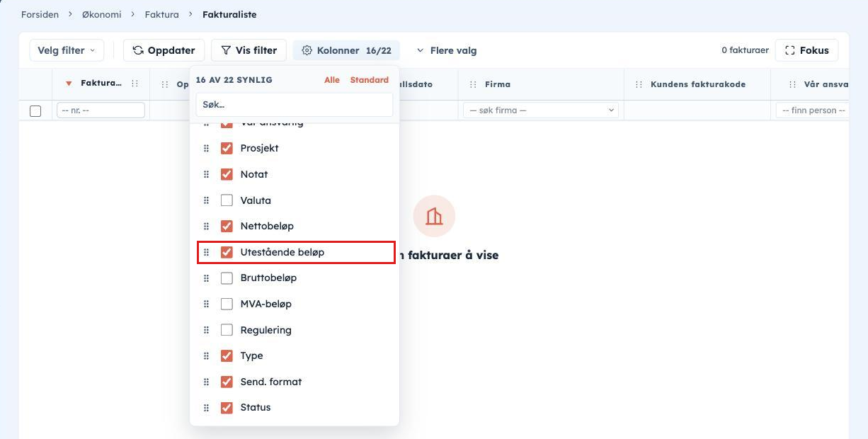Viewport: 868px width, 439px height.
Task: Click drag handle beside Send. format
Action: (x=207, y=382)
